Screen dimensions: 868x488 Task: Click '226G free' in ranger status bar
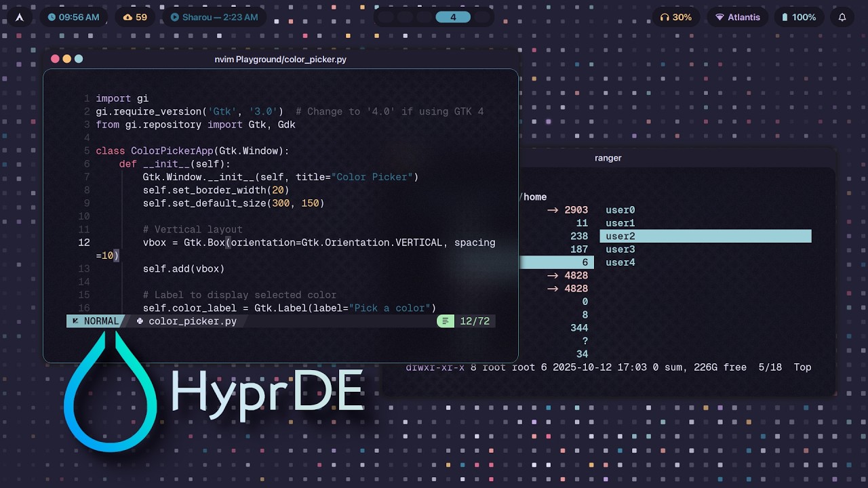click(720, 367)
